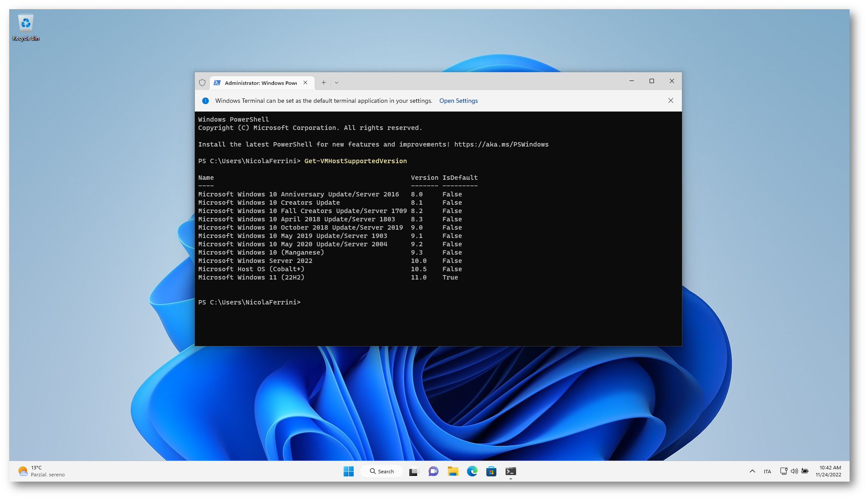The image size is (868, 500).
Task: Open File Explorer from the taskbar
Action: click(x=453, y=471)
